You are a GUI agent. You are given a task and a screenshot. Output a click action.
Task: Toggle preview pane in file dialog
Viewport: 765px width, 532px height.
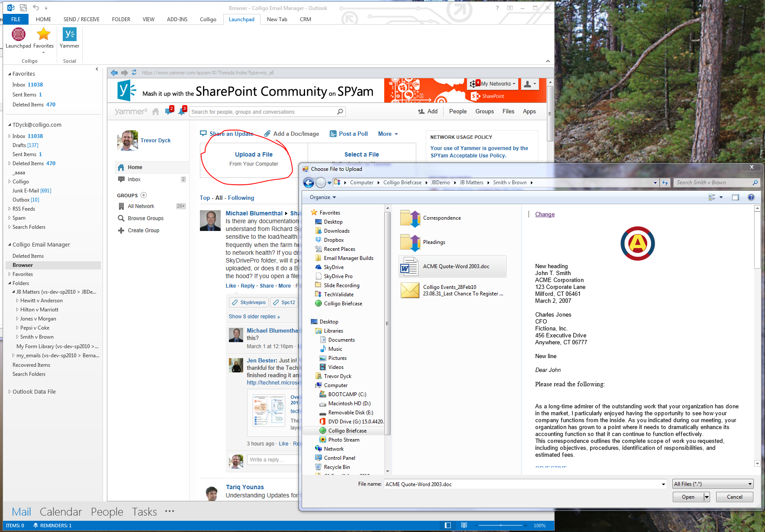pyautogui.click(x=736, y=197)
